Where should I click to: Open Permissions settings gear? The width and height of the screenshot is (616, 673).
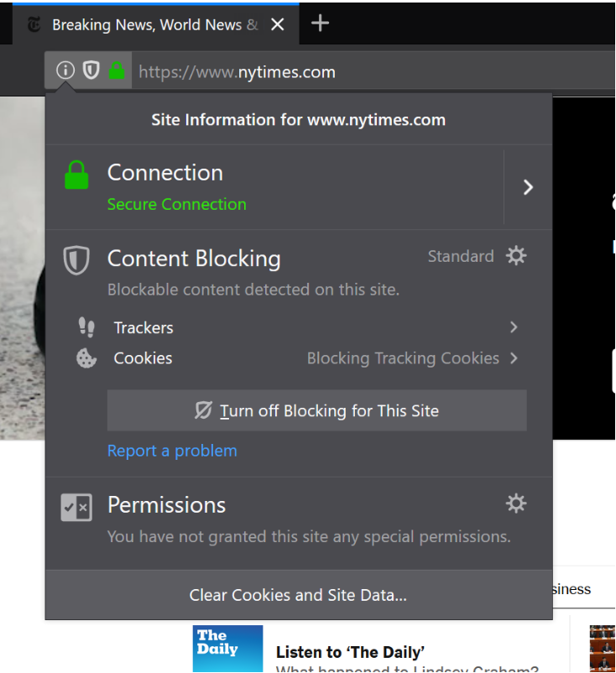(516, 503)
